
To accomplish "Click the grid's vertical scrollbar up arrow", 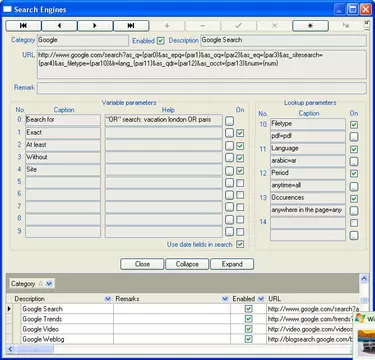I will [364, 278].
